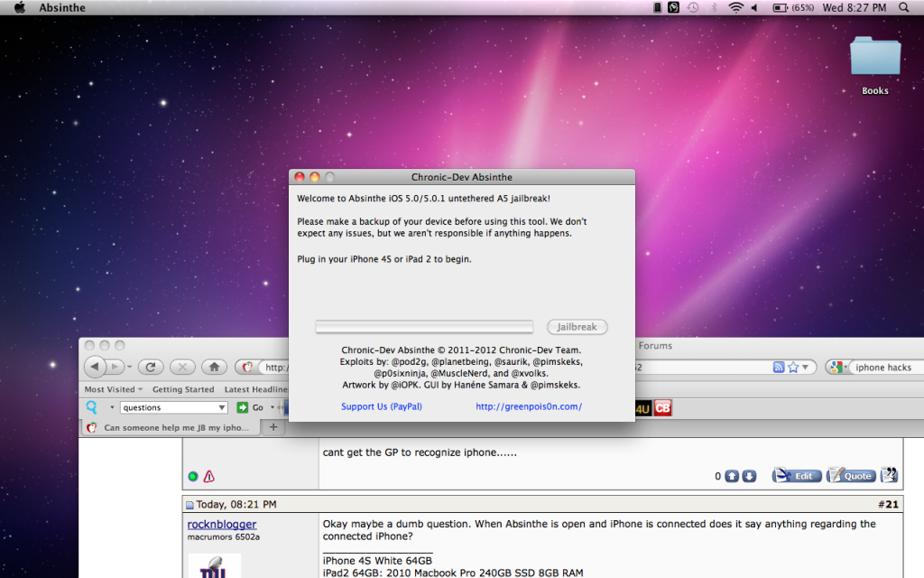The width and height of the screenshot is (924, 578).
Task: Click 'cant get the GP to recognize' text
Action: point(420,452)
